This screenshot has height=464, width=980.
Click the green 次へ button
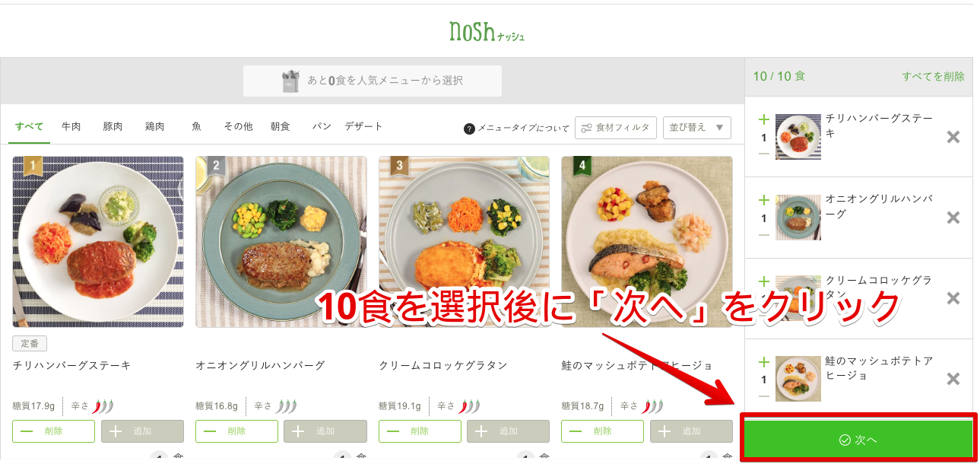click(x=858, y=439)
